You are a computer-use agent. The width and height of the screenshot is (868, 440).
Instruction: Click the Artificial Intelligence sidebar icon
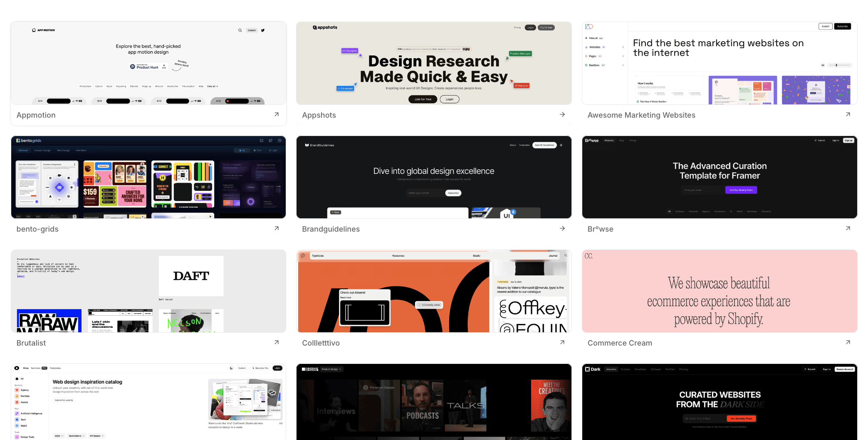[x=17, y=413]
